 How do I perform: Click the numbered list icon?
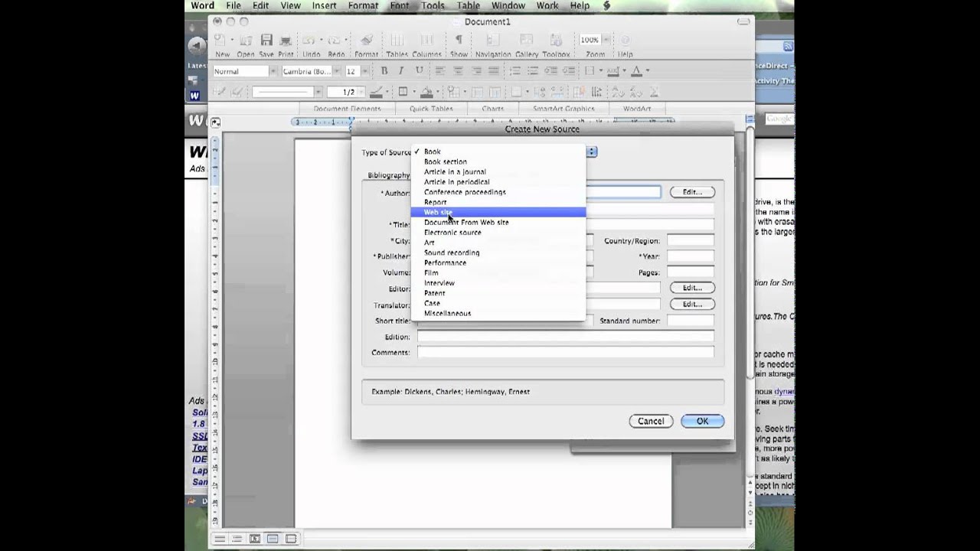point(516,70)
